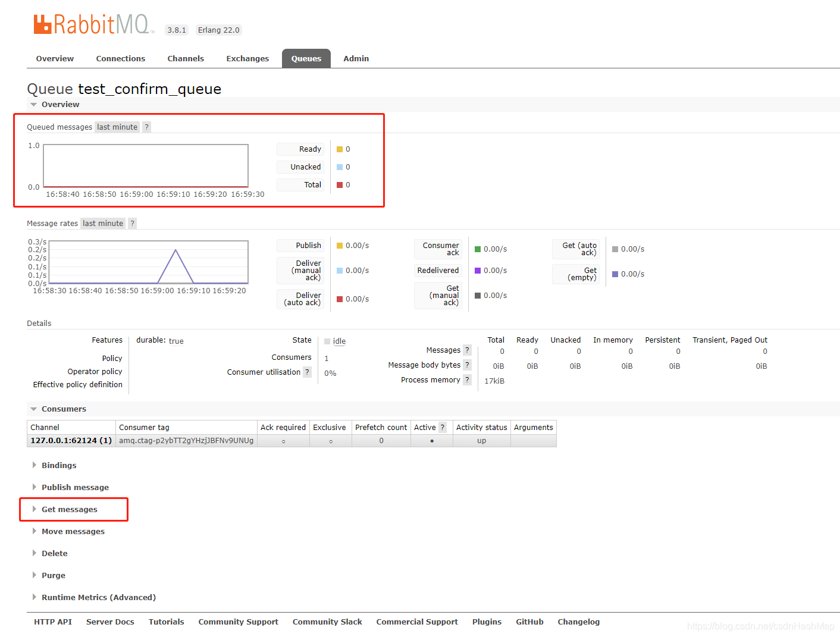Image resolution: width=840 pixels, height=637 pixels.
Task: Click the Erlang 22.0 label
Action: click(219, 30)
